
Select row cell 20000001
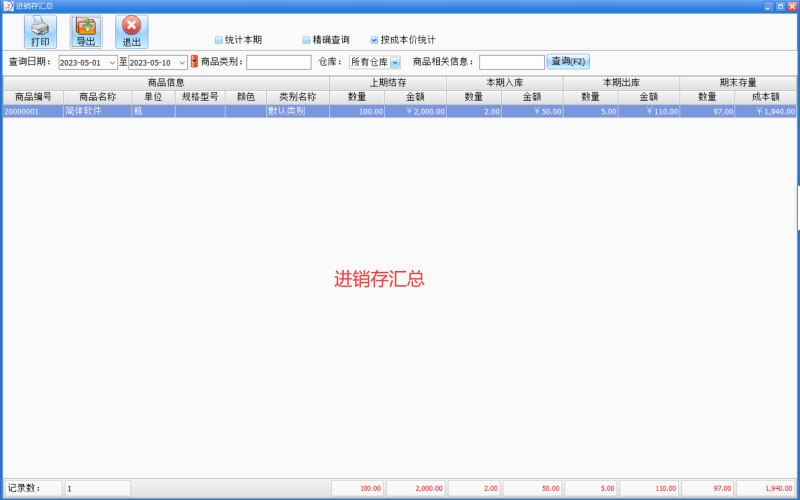point(33,111)
